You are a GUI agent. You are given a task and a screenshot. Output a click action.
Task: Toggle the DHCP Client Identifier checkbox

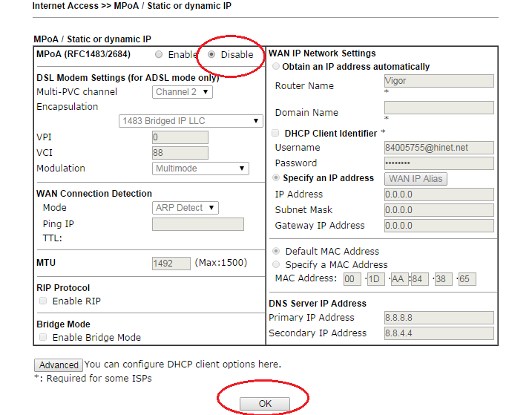(x=276, y=133)
